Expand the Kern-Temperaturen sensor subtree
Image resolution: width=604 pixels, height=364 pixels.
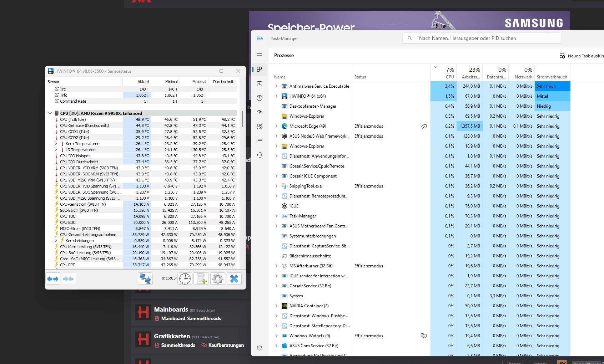tap(56, 144)
